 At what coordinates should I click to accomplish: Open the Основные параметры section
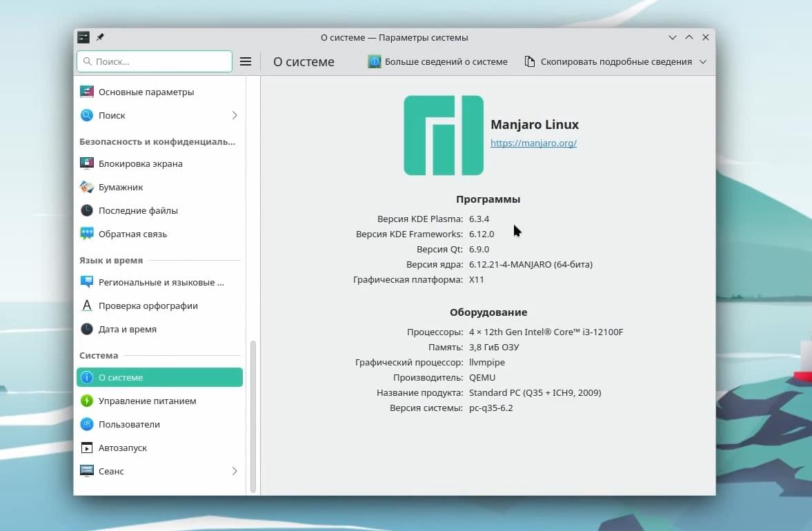click(x=159, y=92)
